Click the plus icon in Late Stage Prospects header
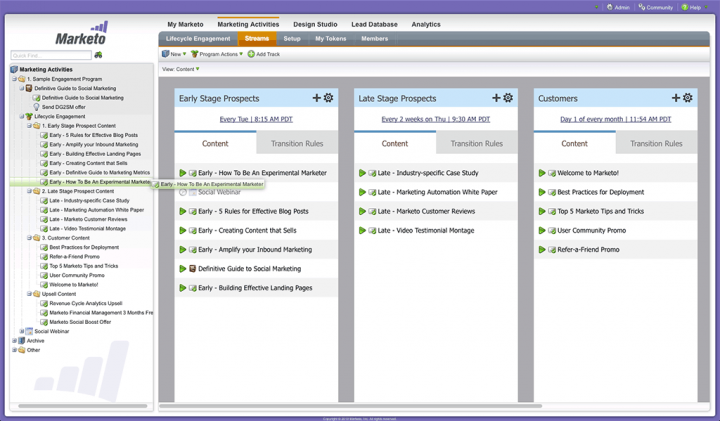 pyautogui.click(x=496, y=98)
